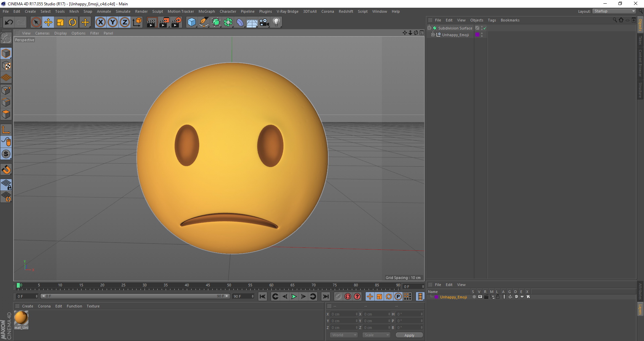Open Object Manager Tags menu
Screen dimensions: 644x341
tap(492, 20)
